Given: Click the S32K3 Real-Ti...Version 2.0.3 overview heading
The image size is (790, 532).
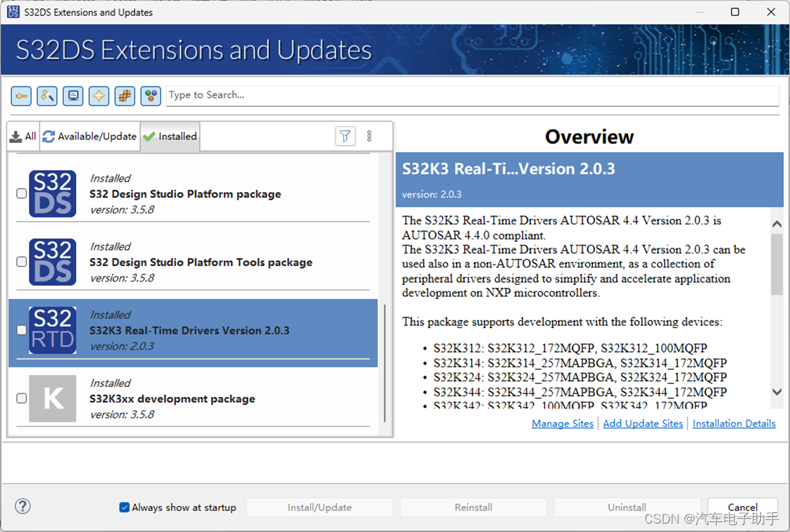Looking at the screenshot, I should 508,169.
